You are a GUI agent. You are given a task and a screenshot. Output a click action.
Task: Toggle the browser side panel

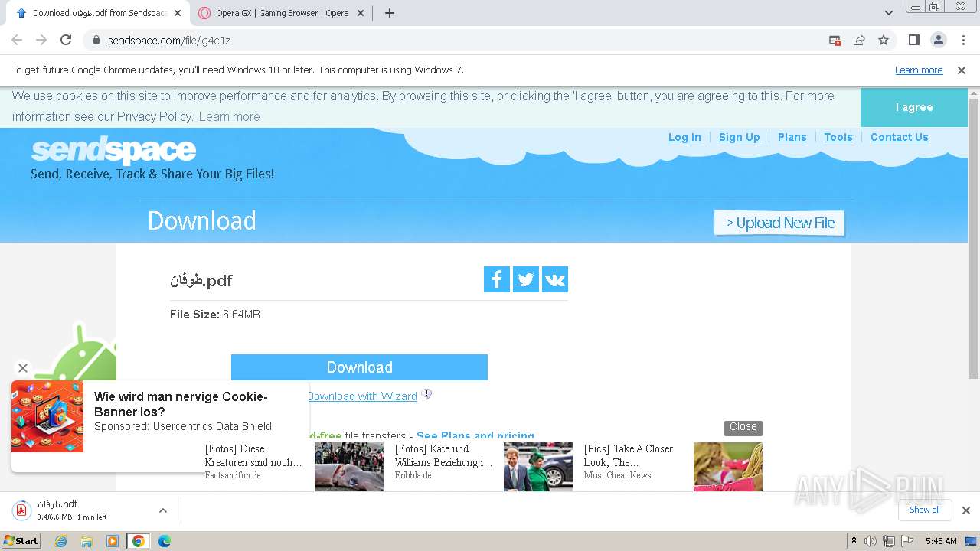(x=913, y=40)
